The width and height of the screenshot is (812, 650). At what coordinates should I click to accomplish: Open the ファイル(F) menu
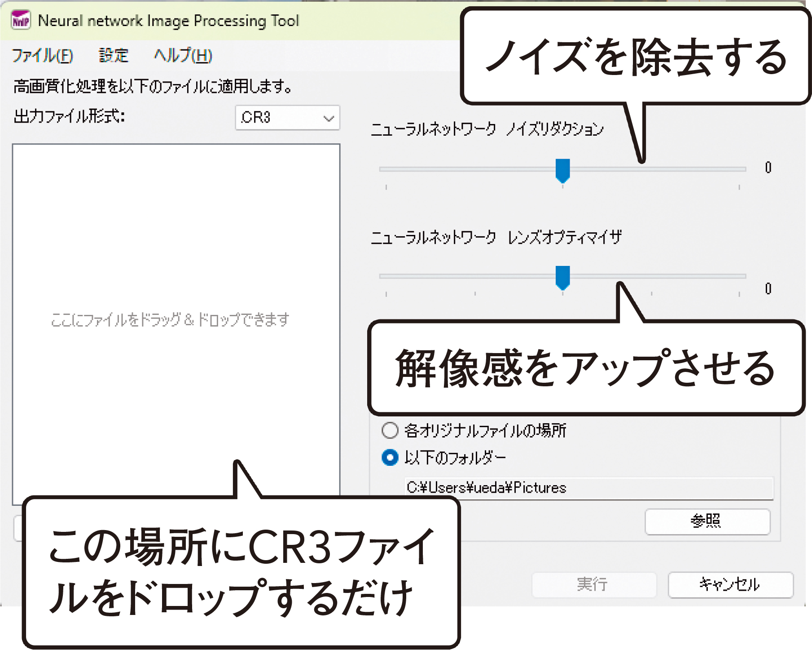click(43, 56)
